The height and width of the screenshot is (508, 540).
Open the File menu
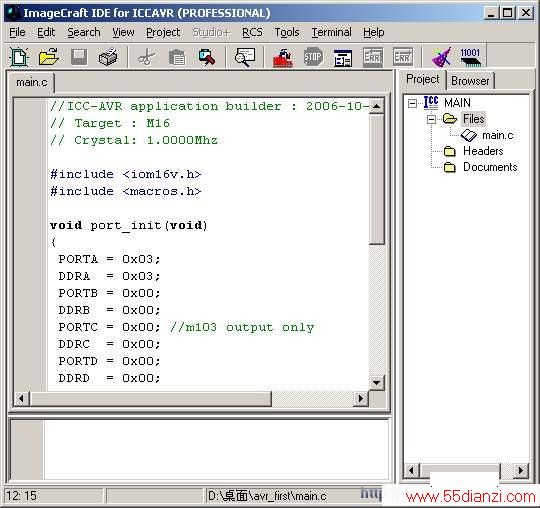click(17, 32)
